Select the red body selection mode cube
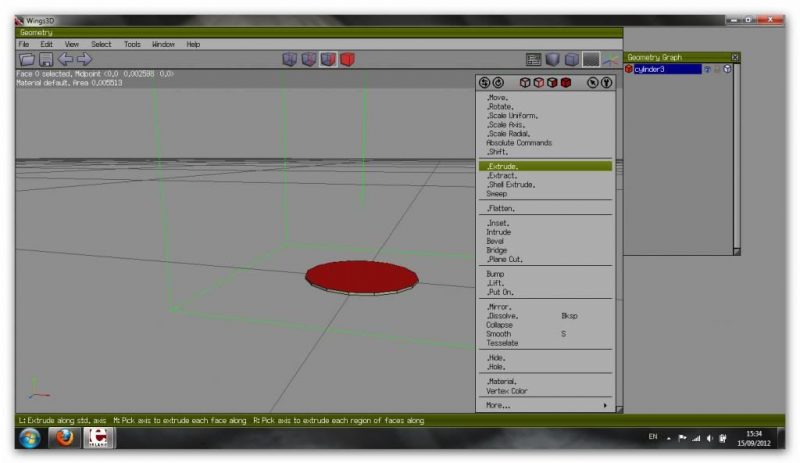 347,60
